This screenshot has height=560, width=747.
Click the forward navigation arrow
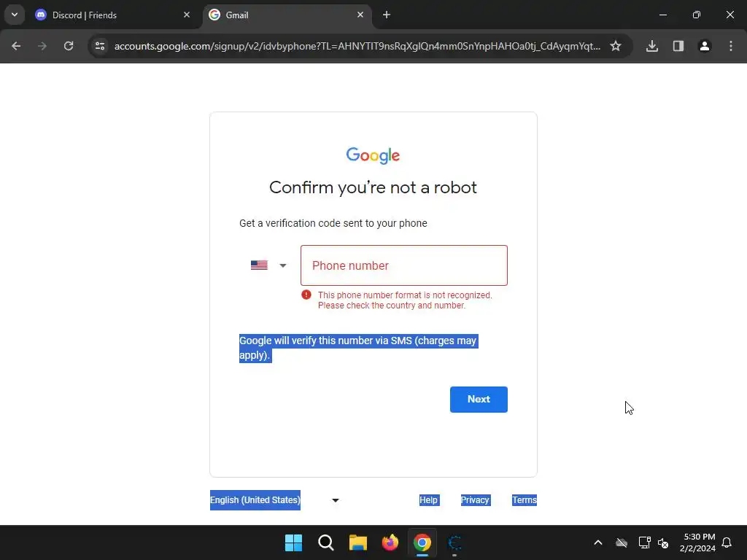pos(42,46)
